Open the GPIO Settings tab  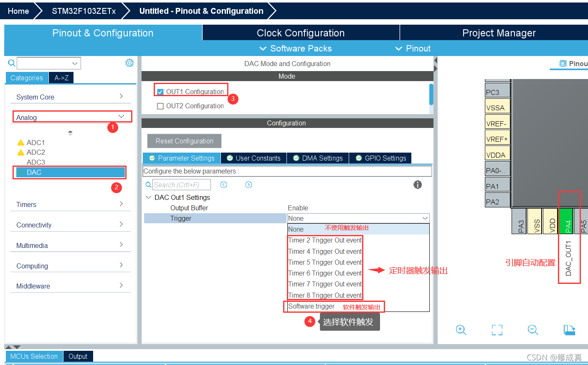pos(380,158)
